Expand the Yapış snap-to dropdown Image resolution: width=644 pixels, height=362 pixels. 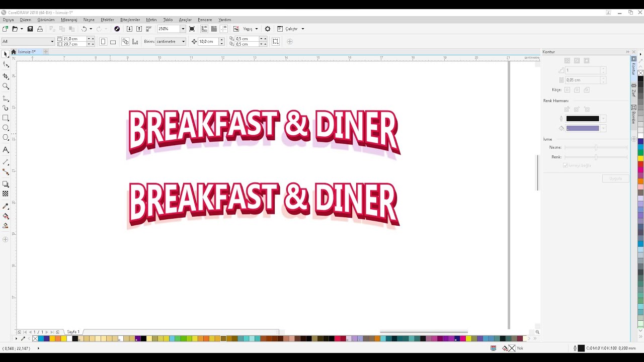256,29
